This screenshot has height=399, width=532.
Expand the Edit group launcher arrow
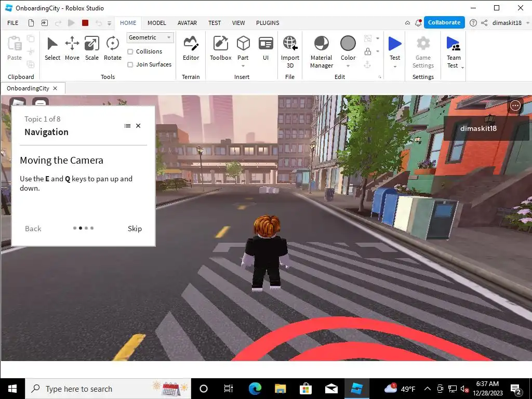click(380, 77)
